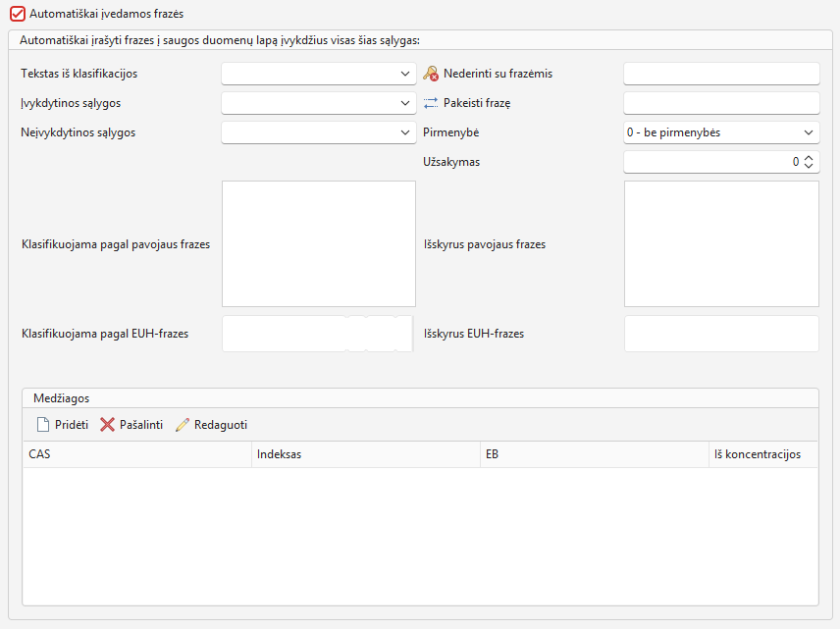840x629 pixels.
Task: Decrease the Užsakymas value with down arrow
Action: click(809, 166)
